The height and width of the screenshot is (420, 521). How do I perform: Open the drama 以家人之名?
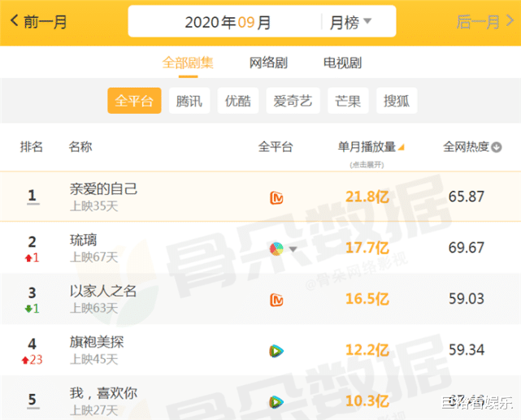coord(103,291)
